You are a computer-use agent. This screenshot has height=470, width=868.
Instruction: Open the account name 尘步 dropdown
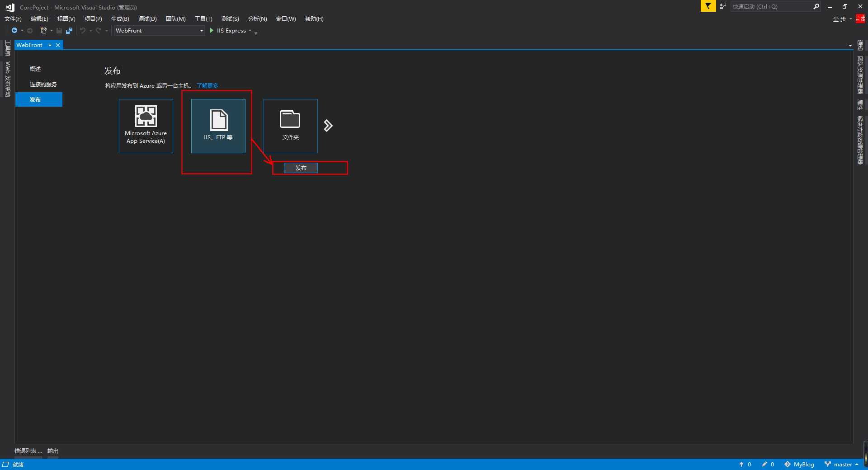[x=843, y=19]
